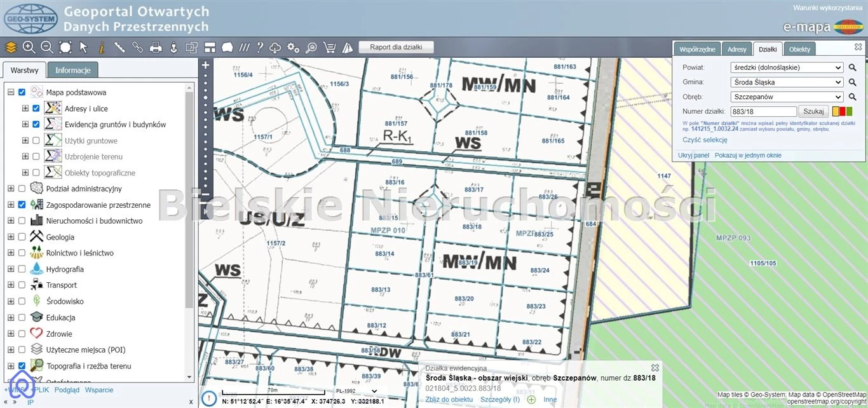Pick the ruler measurement tool
This screenshot has width=868, height=408.
119,47
